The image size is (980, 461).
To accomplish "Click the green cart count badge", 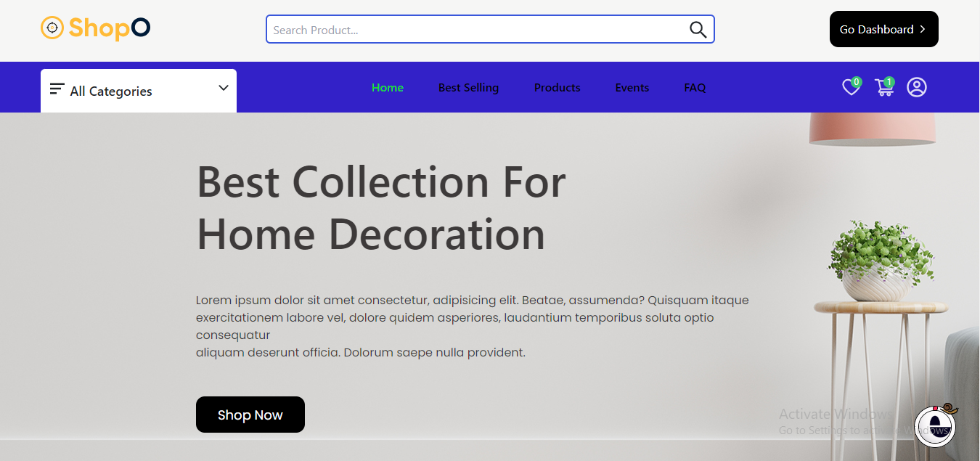I will click(889, 82).
